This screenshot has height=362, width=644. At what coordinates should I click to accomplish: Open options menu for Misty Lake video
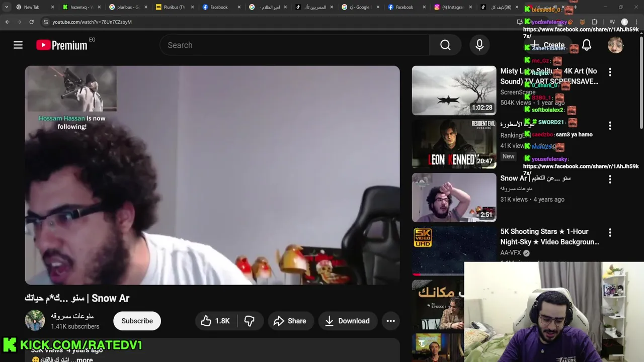coord(610,72)
